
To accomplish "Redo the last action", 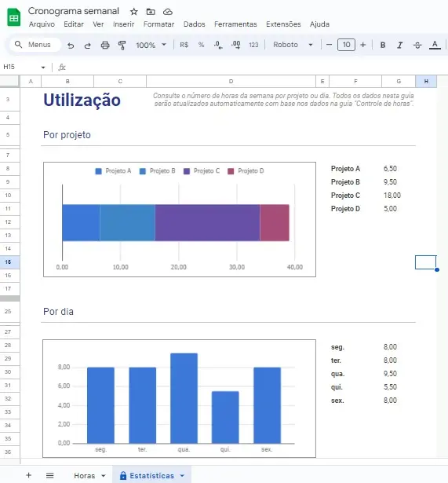I will [x=88, y=46].
